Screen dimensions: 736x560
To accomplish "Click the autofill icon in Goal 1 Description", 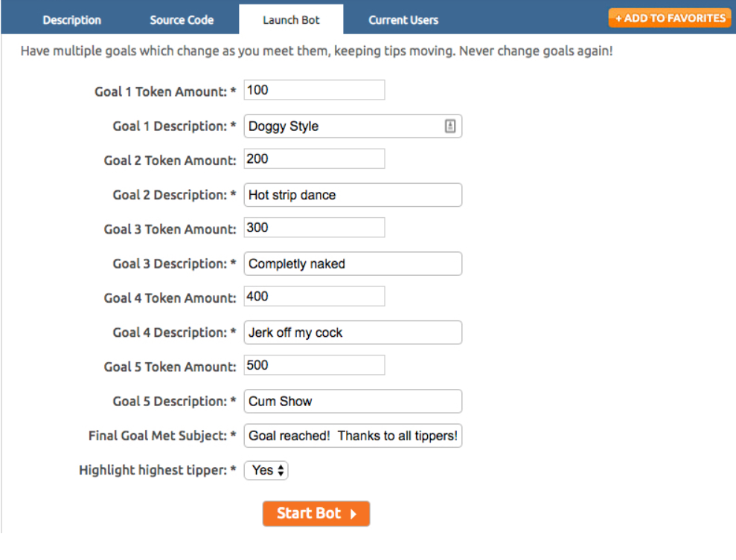I will coord(450,126).
